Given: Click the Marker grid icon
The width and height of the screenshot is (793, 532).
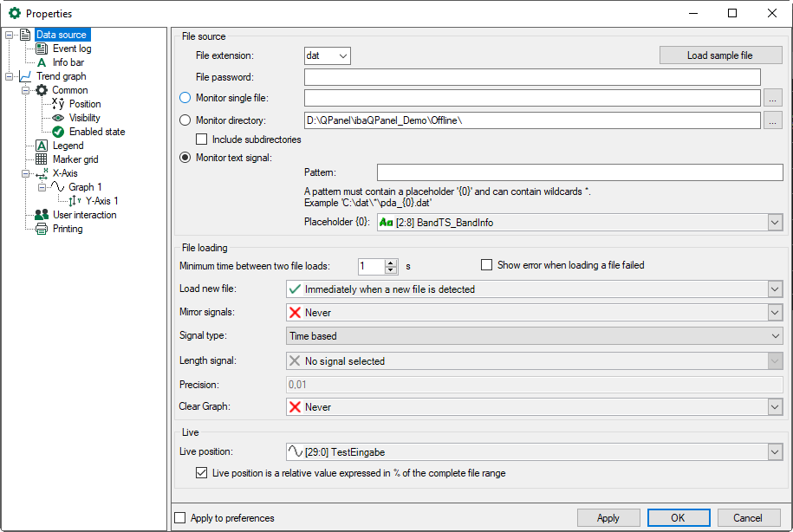Looking at the screenshot, I should point(42,159).
